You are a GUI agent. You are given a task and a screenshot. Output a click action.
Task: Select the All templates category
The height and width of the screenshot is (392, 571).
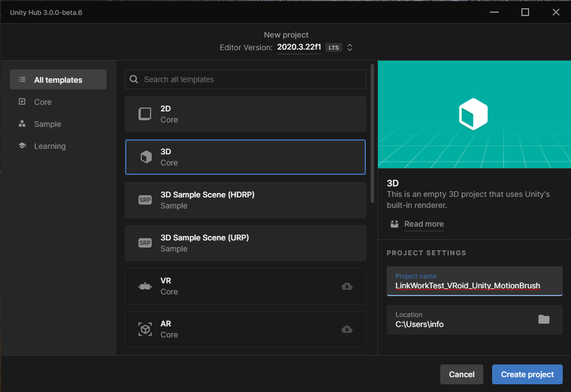pos(58,80)
